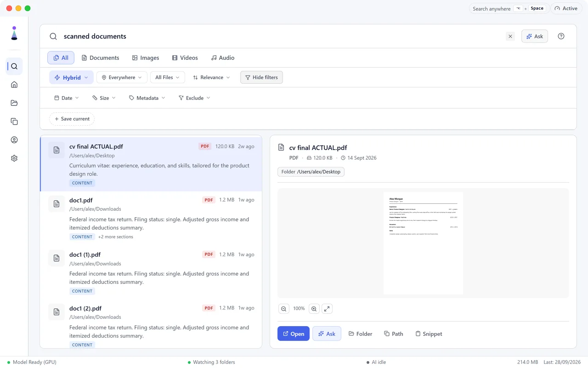Click the app logo at top of sidebar
Screen dimensions: 588x368
(14, 33)
